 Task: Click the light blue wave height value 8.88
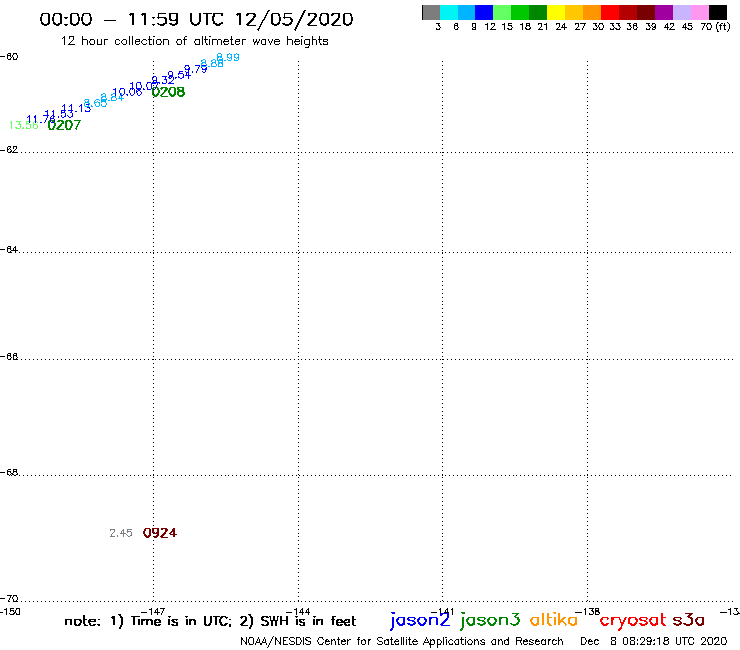pyautogui.click(x=212, y=63)
